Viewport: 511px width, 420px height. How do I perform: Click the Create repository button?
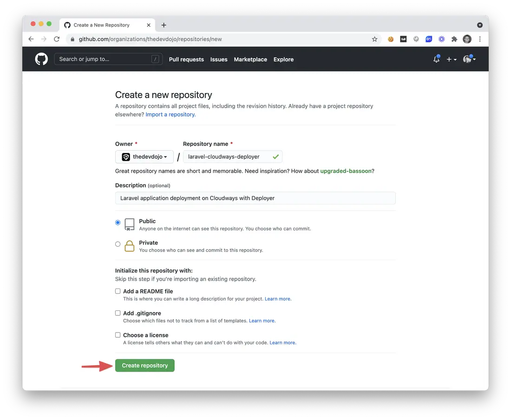tap(144, 366)
